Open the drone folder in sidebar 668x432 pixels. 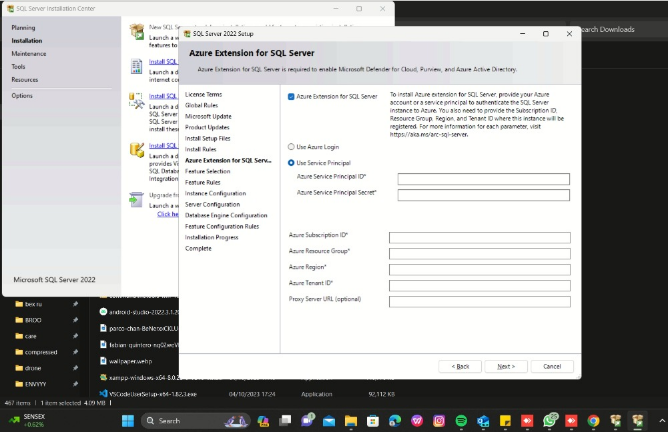click(x=33, y=368)
